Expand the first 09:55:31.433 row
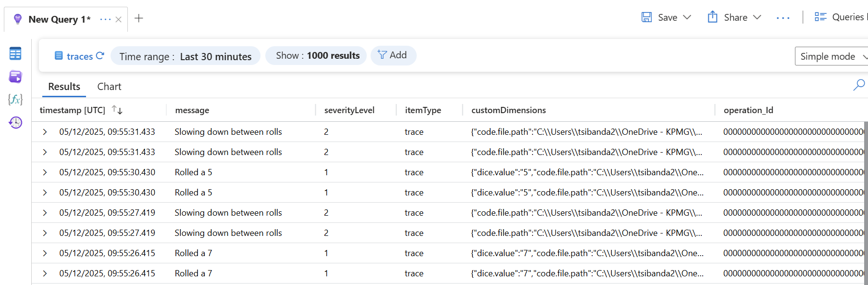The image size is (868, 285). tap(45, 132)
